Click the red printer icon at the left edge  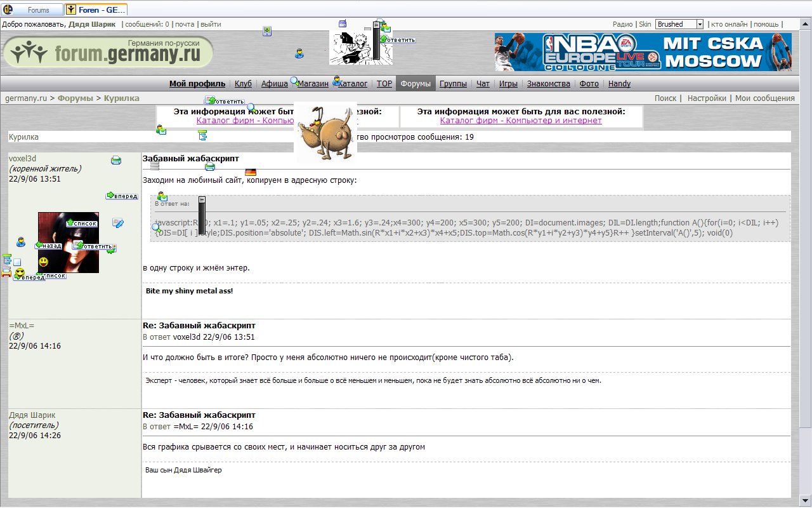pos(6,272)
